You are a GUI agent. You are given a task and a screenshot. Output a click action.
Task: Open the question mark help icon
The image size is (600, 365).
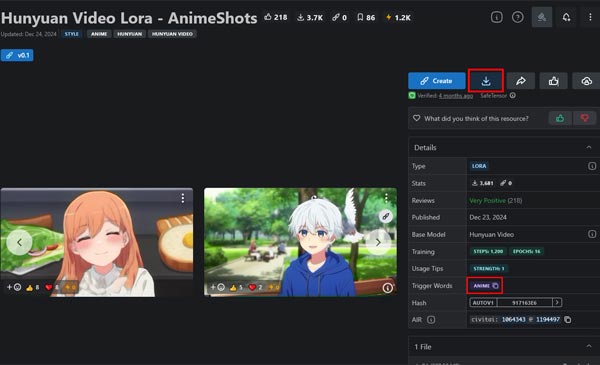click(x=518, y=17)
